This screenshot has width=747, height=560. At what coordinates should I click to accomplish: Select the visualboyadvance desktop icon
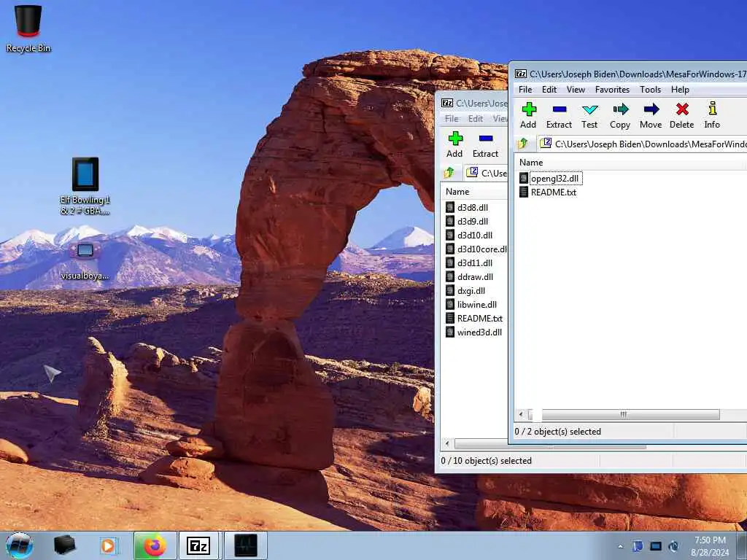pyautogui.click(x=85, y=261)
